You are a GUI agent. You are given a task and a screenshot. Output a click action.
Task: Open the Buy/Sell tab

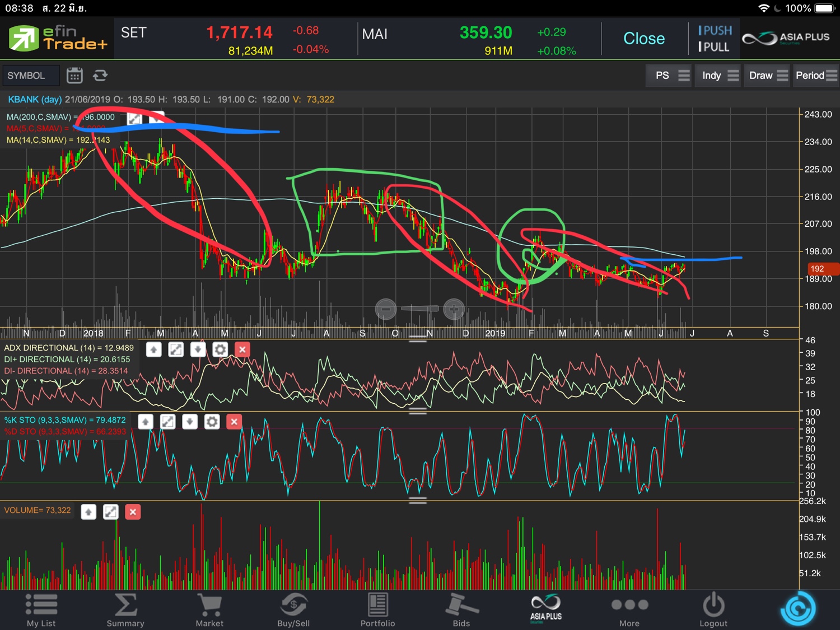(x=293, y=610)
